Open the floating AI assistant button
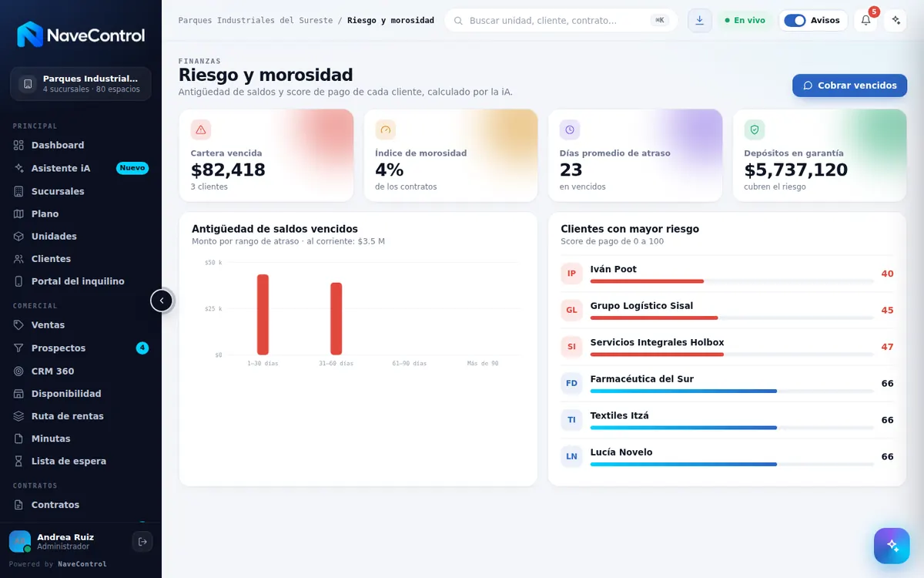This screenshot has height=578, width=924. point(892,546)
